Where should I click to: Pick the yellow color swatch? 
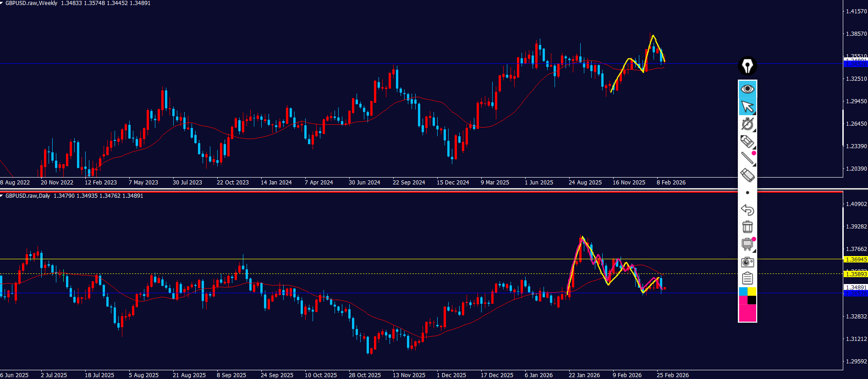point(752,292)
